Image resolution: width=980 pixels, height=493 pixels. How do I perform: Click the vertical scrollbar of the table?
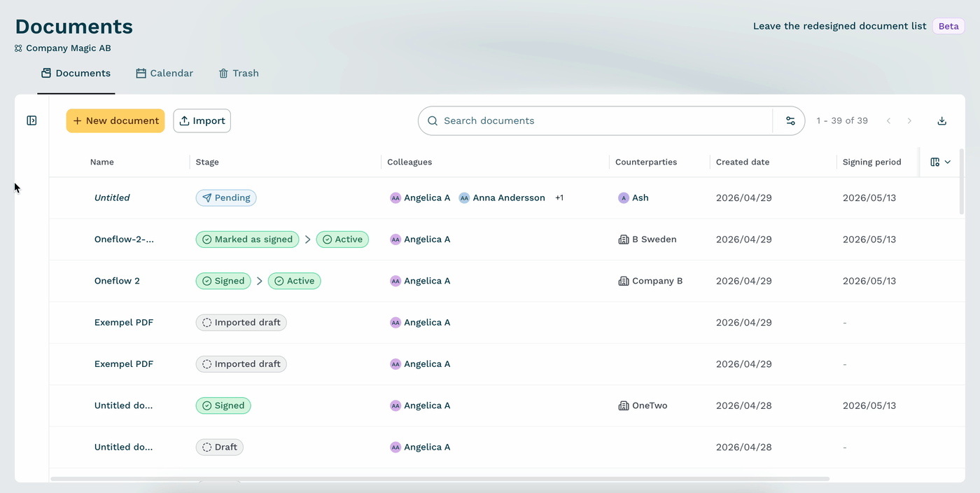[962, 182]
